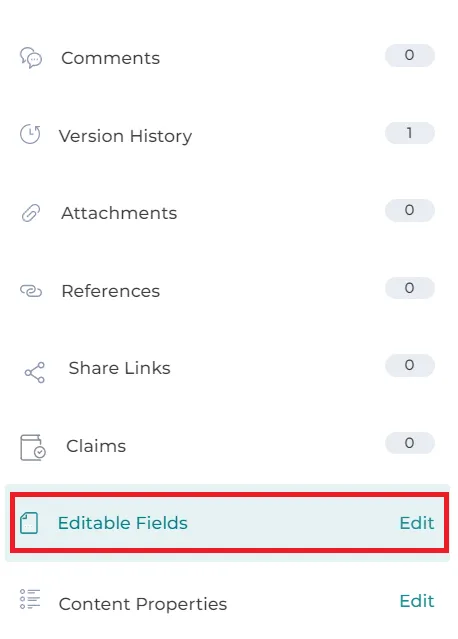458x639 pixels.
Task: Click Edit link for Content Properties
Action: [417, 601]
